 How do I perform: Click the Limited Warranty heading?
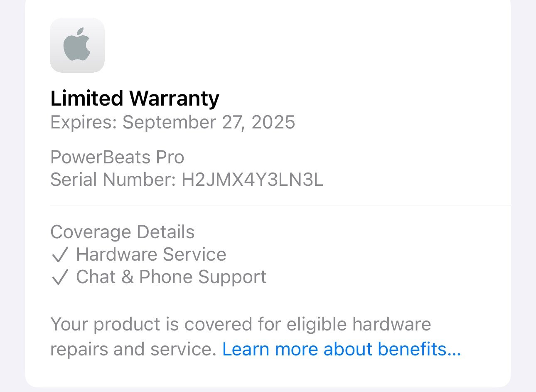[135, 99]
